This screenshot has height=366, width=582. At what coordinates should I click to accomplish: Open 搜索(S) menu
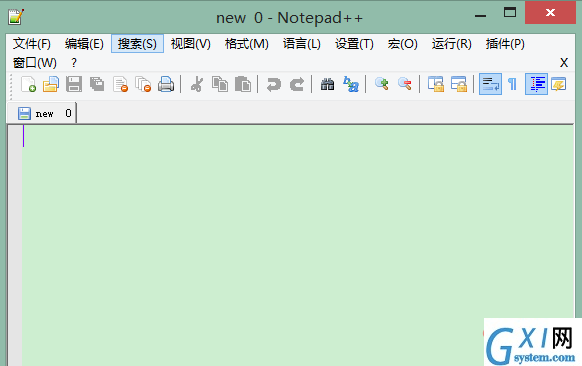pyautogui.click(x=137, y=44)
